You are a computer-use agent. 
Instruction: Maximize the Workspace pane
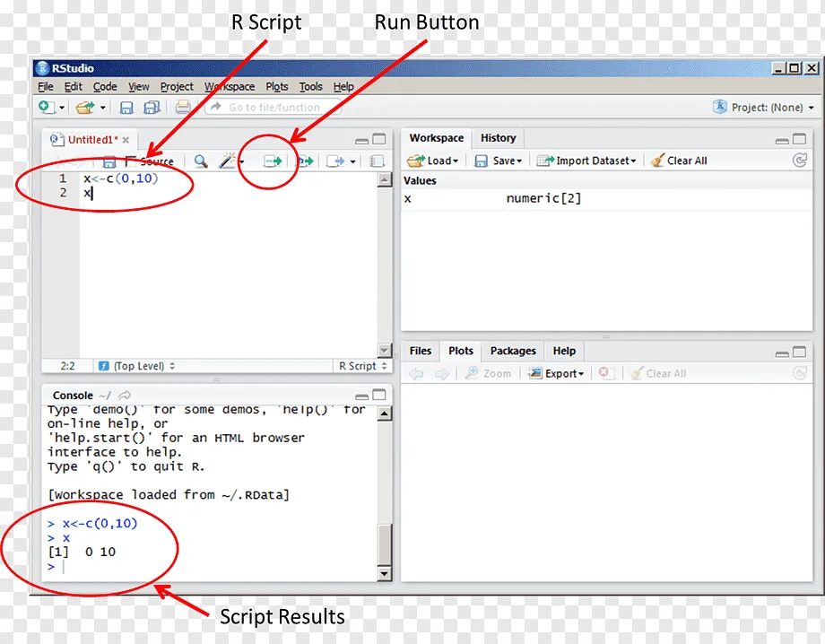click(799, 139)
